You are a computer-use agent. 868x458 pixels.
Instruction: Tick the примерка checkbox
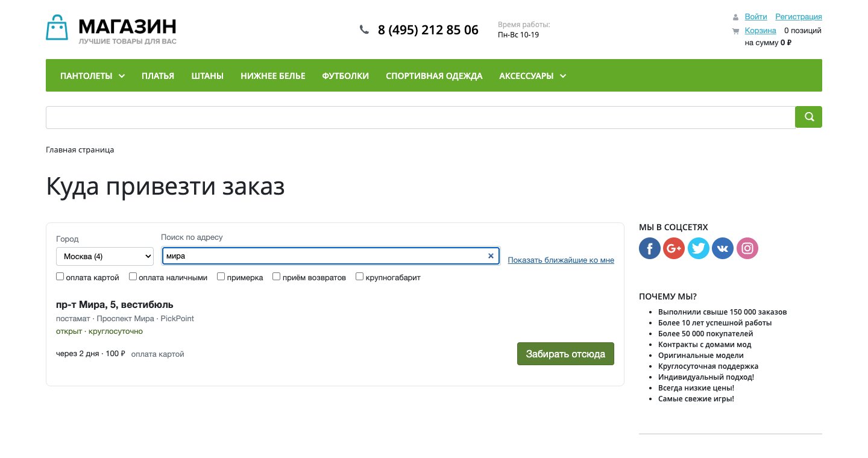[x=221, y=277]
